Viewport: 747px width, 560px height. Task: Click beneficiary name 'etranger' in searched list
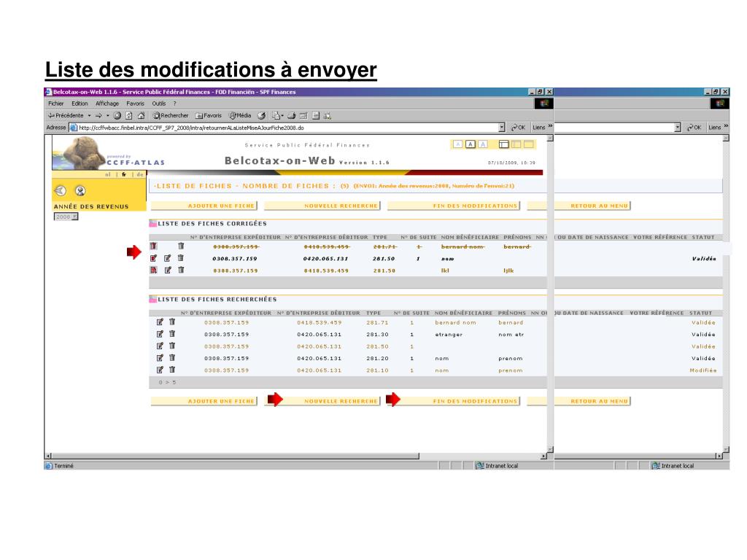pos(449,334)
